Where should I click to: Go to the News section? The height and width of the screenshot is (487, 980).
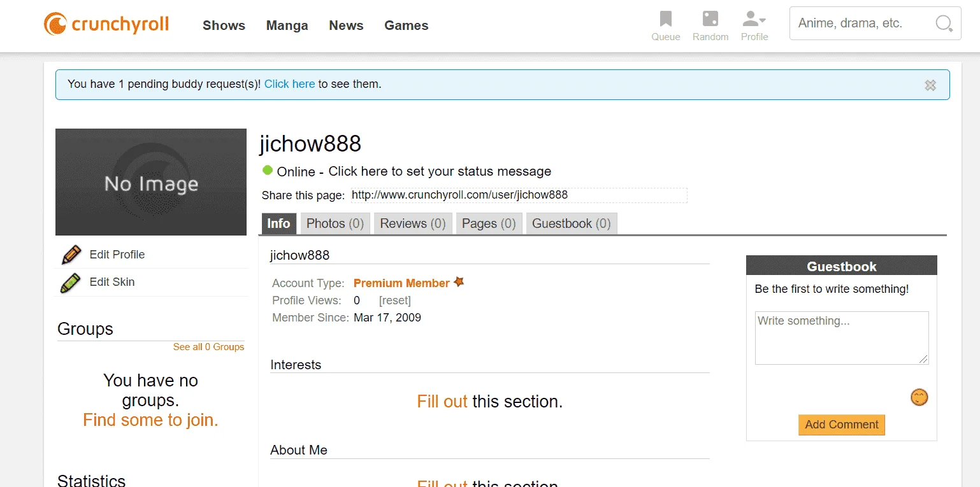pyautogui.click(x=346, y=25)
